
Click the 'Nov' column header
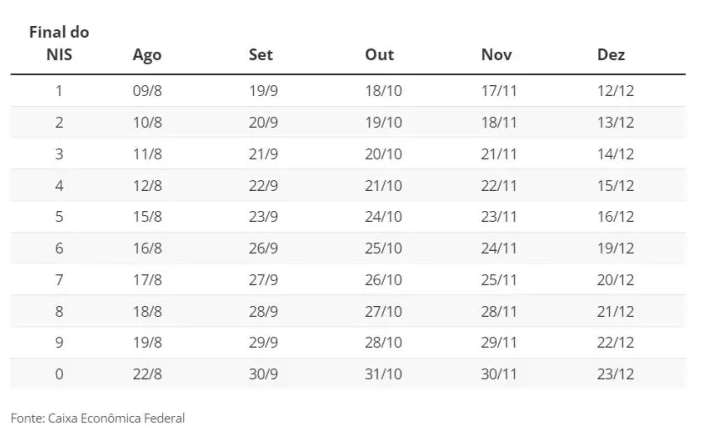[497, 55]
